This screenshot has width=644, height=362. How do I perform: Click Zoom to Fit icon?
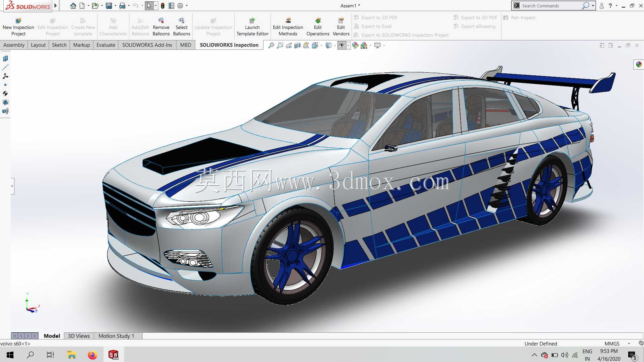(x=271, y=45)
